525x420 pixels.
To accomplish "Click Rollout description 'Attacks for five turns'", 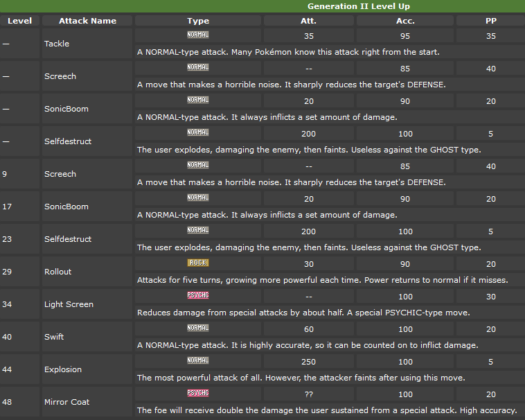I will coord(180,280).
